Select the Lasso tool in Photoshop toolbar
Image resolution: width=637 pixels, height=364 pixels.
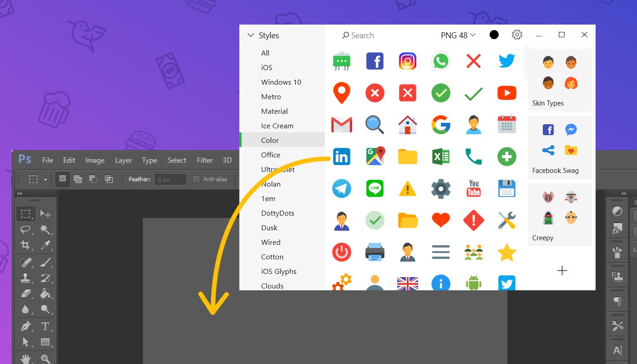click(25, 229)
